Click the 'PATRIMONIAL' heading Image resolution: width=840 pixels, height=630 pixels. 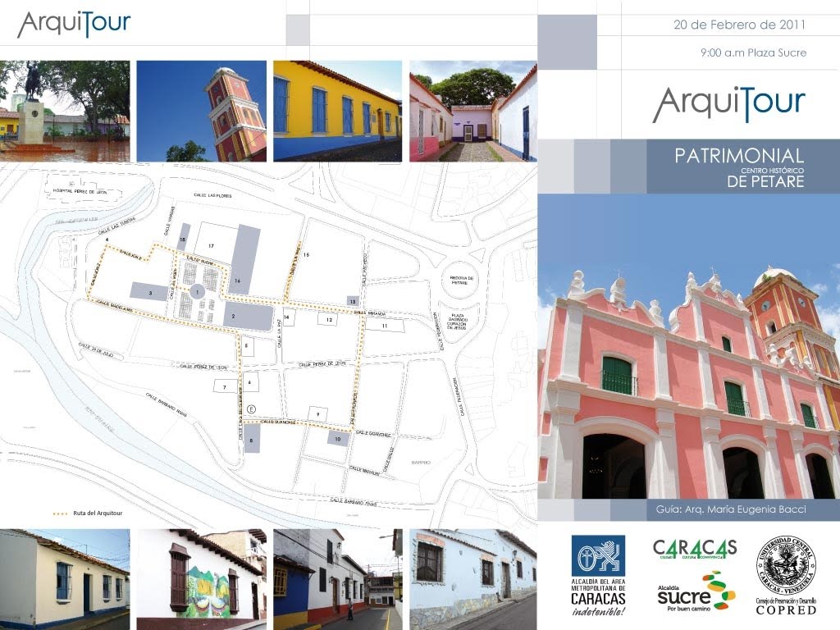coord(739,155)
